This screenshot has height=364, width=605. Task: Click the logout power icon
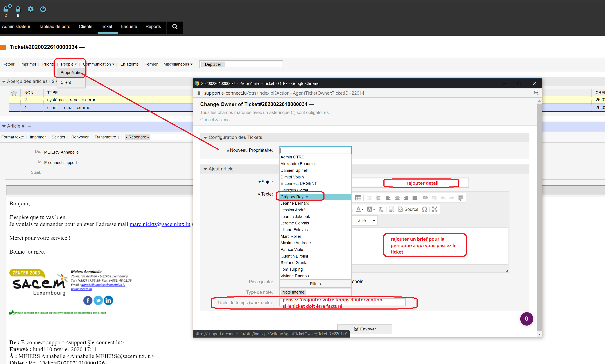click(x=43, y=9)
